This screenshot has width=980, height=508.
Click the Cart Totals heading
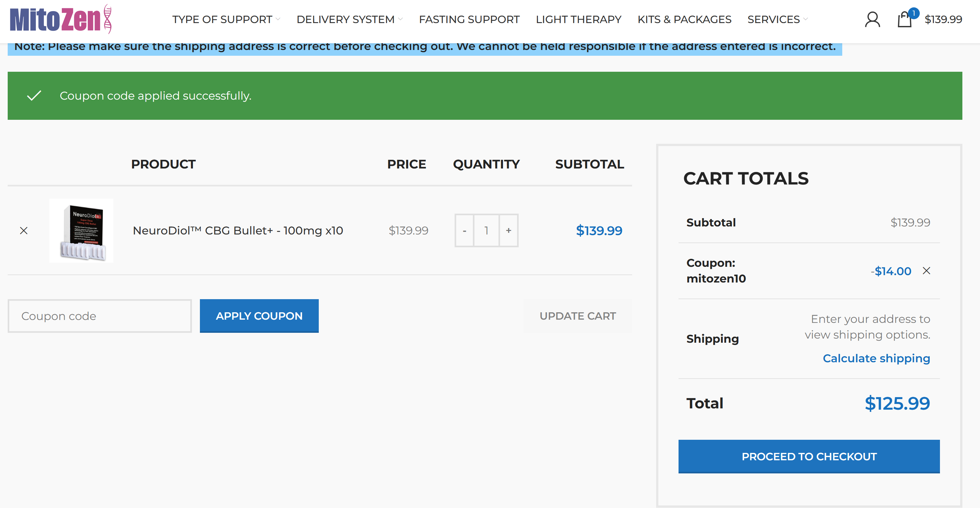[746, 178]
